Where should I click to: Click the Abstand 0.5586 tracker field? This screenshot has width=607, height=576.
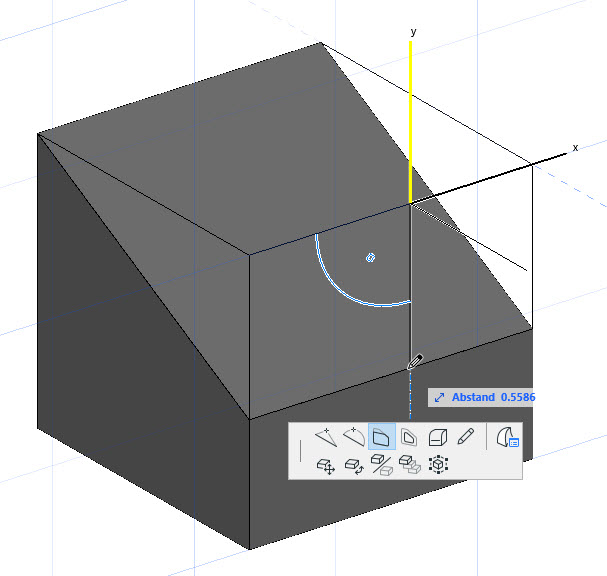coord(482,397)
